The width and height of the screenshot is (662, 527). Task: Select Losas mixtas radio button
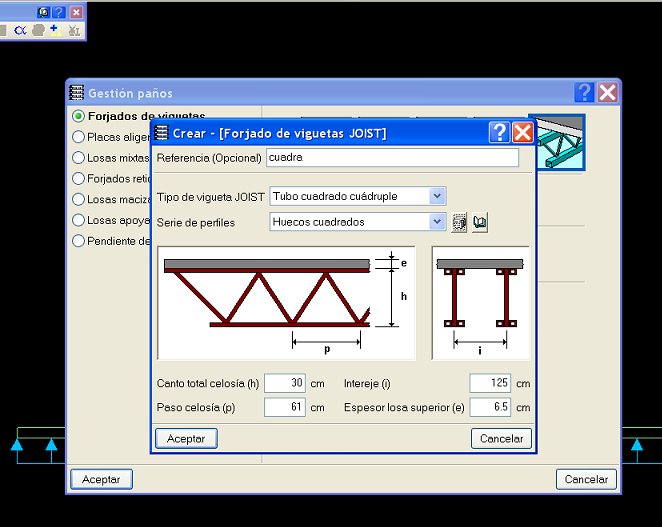tap(79, 158)
